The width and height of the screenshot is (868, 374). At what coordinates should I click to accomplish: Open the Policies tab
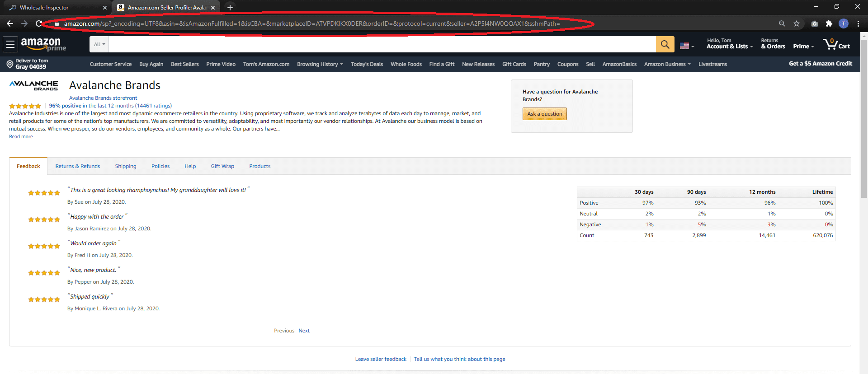[x=160, y=166]
